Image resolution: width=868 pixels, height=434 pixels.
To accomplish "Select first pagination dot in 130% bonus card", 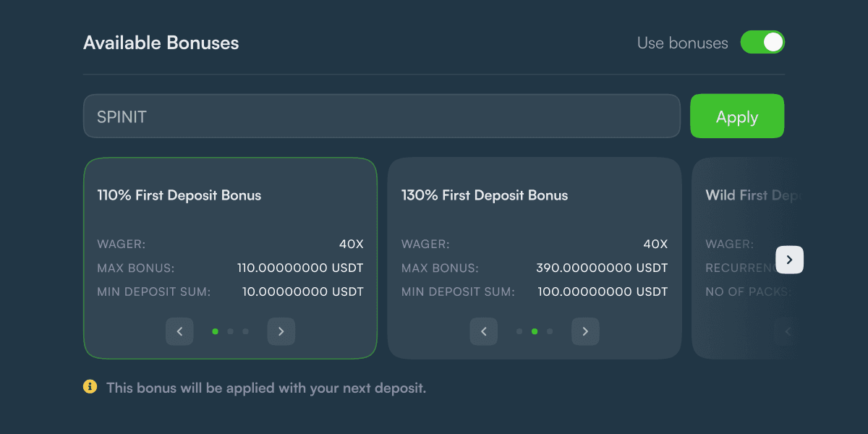I will click(x=519, y=331).
